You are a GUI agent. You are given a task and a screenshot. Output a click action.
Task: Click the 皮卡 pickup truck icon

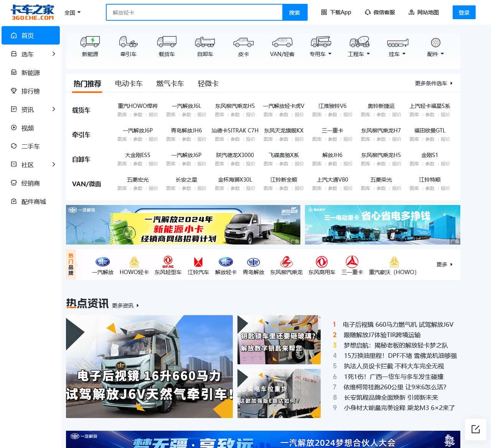coord(244,41)
